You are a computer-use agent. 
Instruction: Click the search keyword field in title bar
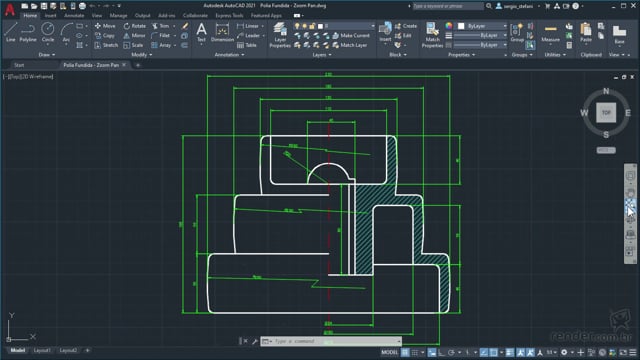[448, 6]
